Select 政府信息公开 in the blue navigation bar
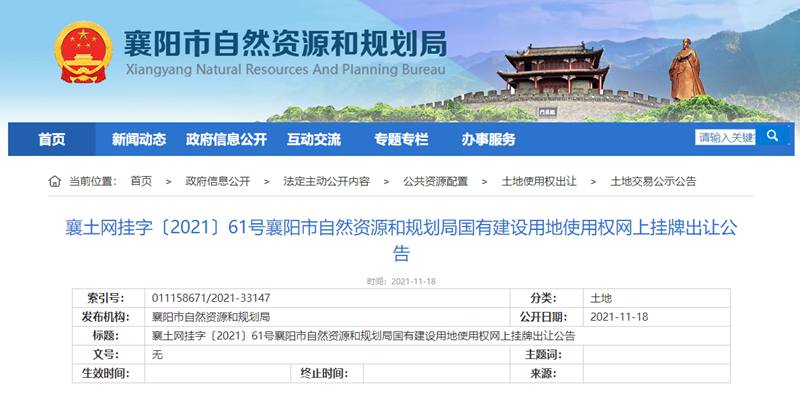The height and width of the screenshot is (402, 800). 226,139
